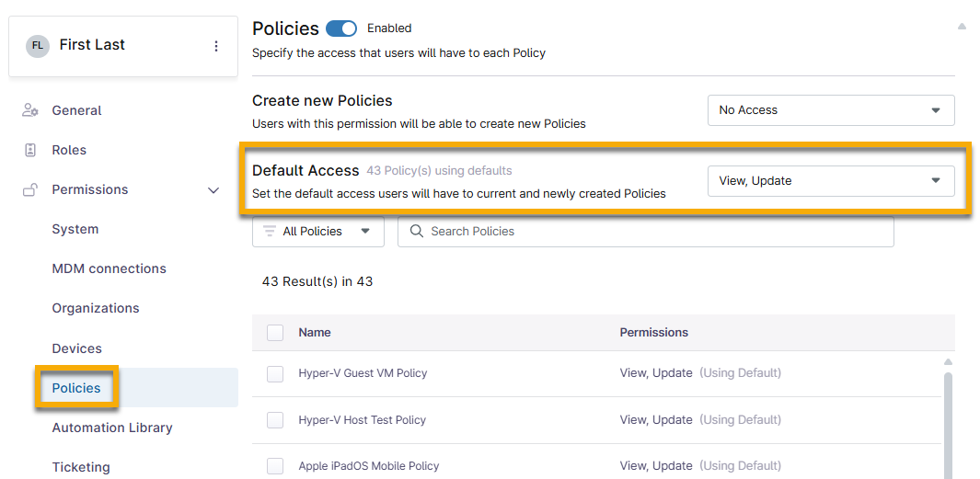Open the Create new Policies access dropdown
The image size is (980, 479).
(830, 110)
